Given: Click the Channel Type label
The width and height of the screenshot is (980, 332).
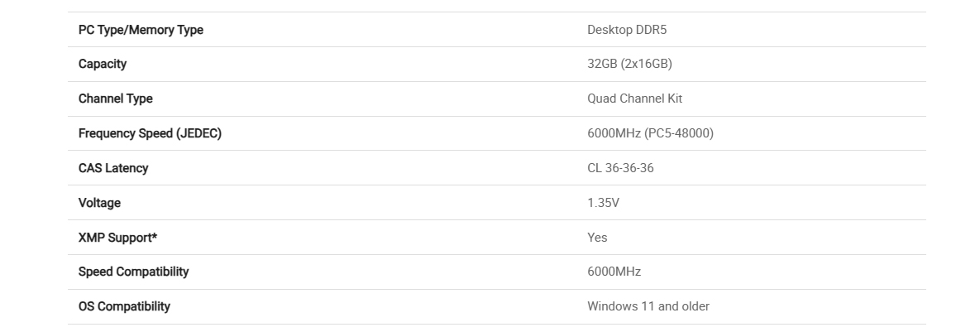Looking at the screenshot, I should (x=116, y=99).
